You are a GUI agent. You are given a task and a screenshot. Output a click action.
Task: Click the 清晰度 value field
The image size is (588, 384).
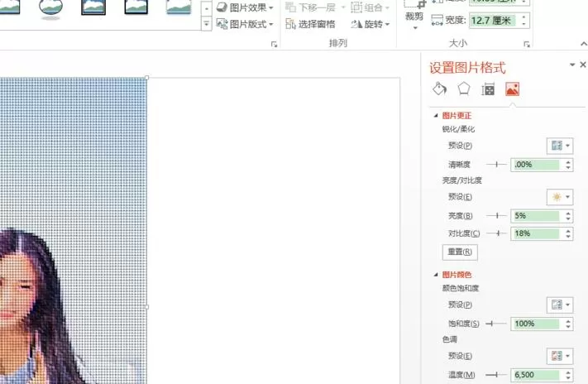[x=537, y=165]
